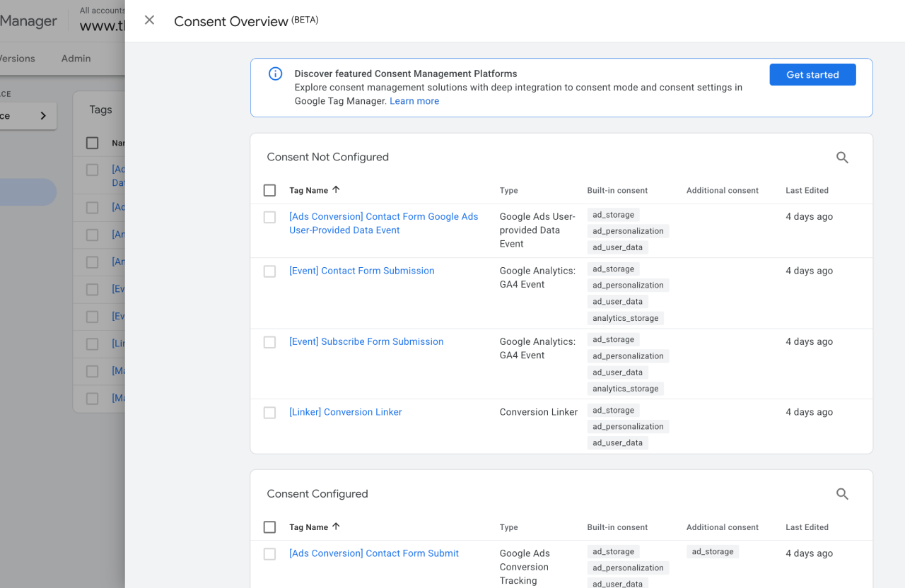Select all tags in Consent Not Configured
The image size is (905, 588).
click(x=269, y=190)
